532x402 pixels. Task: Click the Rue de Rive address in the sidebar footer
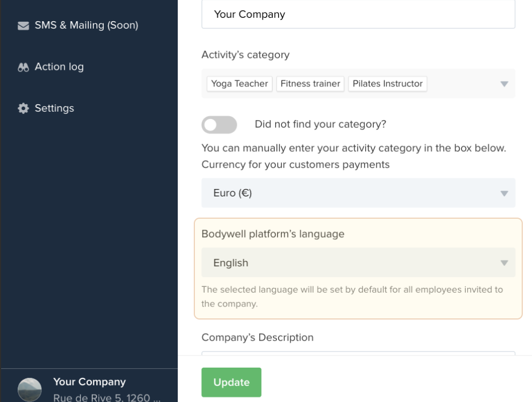(x=107, y=396)
